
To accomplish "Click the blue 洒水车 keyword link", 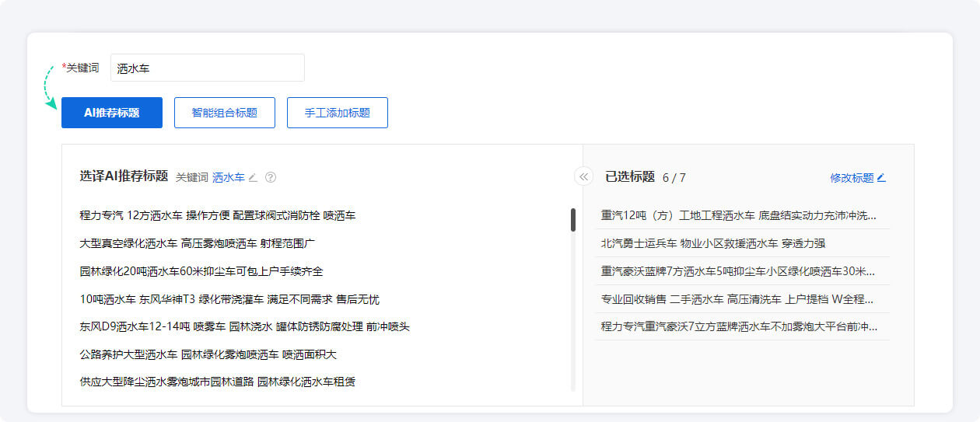I will coord(228,177).
